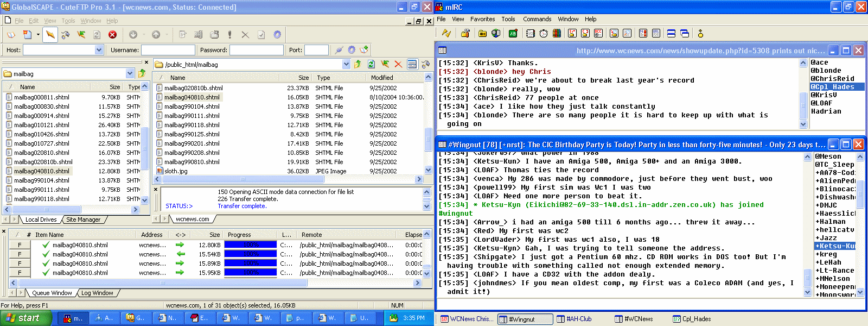The height and width of the screenshot is (326, 868).
Task: Switch to the Site Manager tab
Action: pyautogui.click(x=83, y=220)
